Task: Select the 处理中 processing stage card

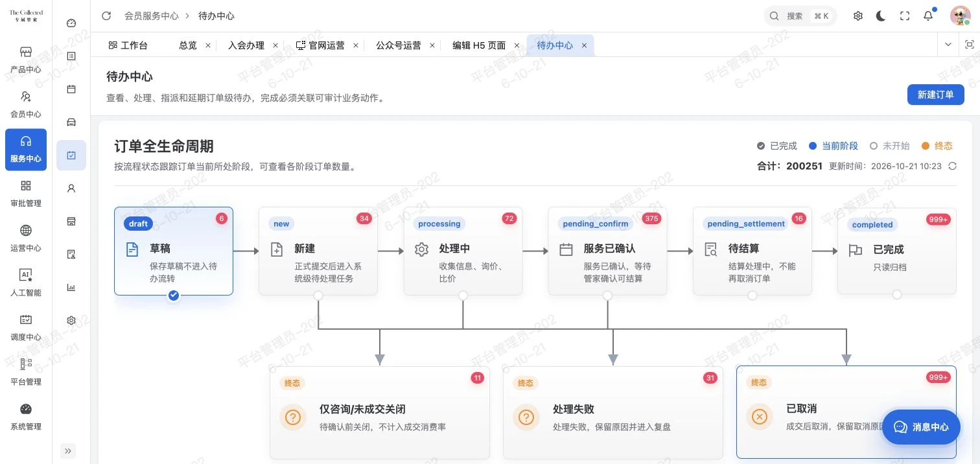Action: pyautogui.click(x=463, y=251)
